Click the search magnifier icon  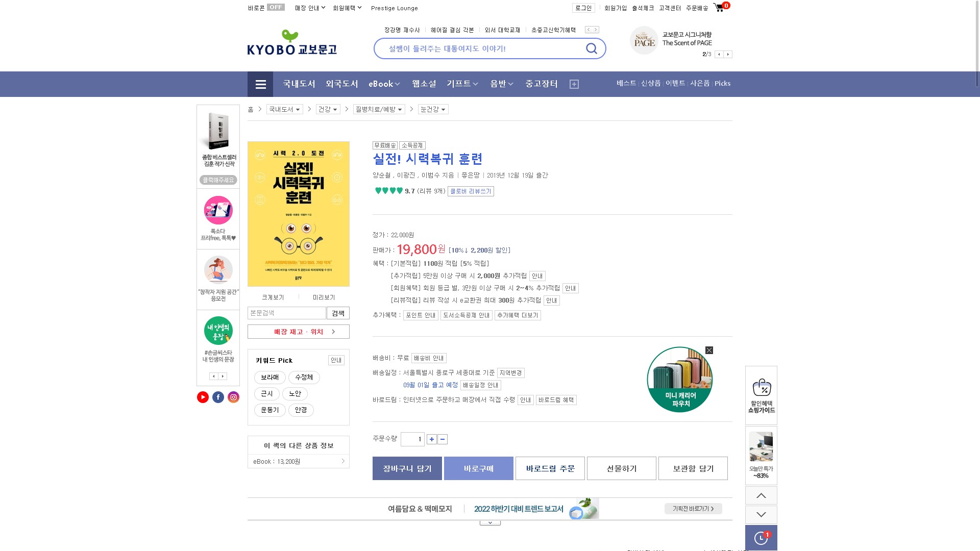point(592,48)
